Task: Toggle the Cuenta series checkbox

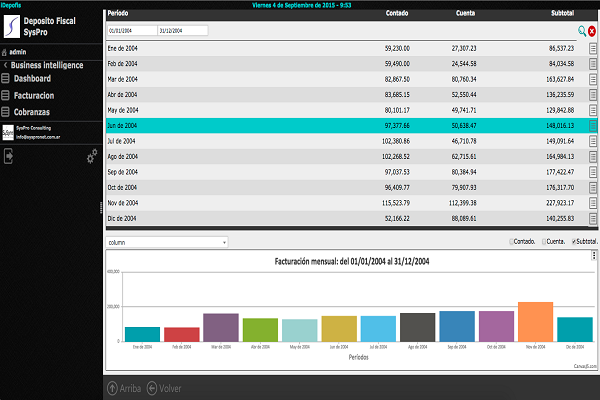Action: 544,242
